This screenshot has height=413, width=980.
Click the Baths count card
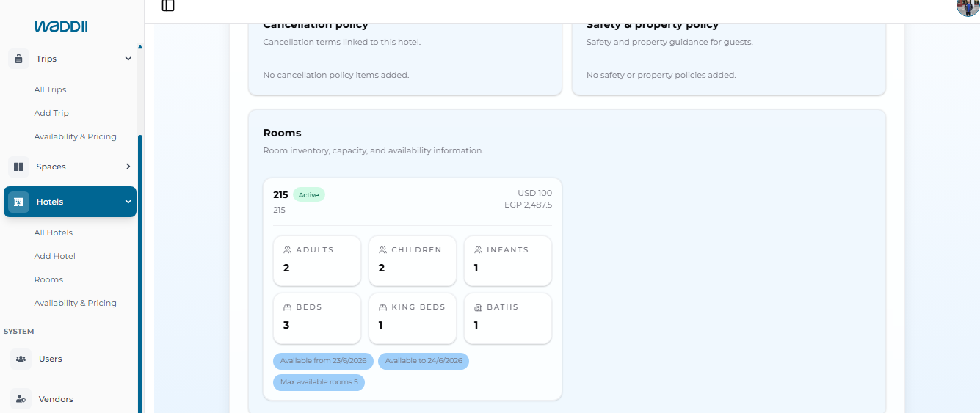(x=508, y=318)
